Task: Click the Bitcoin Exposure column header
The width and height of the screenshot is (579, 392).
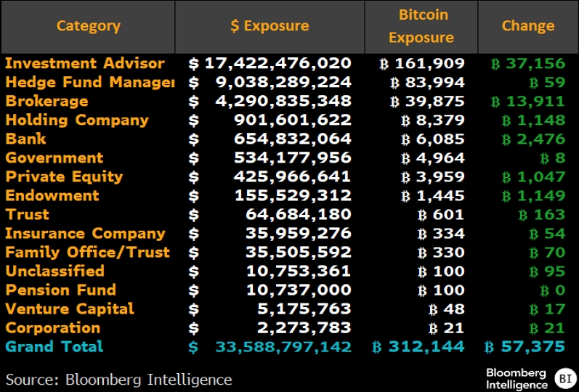Action: pyautogui.click(x=424, y=26)
